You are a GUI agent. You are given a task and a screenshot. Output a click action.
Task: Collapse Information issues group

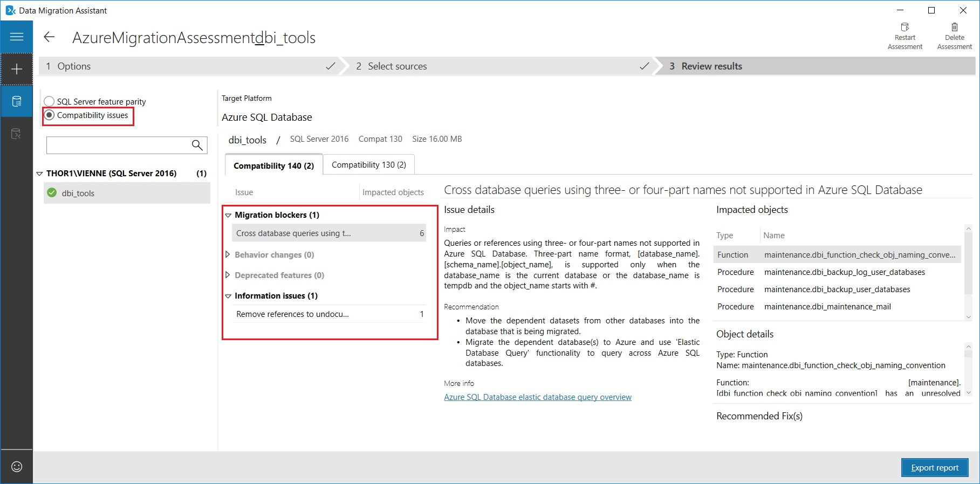coord(228,296)
